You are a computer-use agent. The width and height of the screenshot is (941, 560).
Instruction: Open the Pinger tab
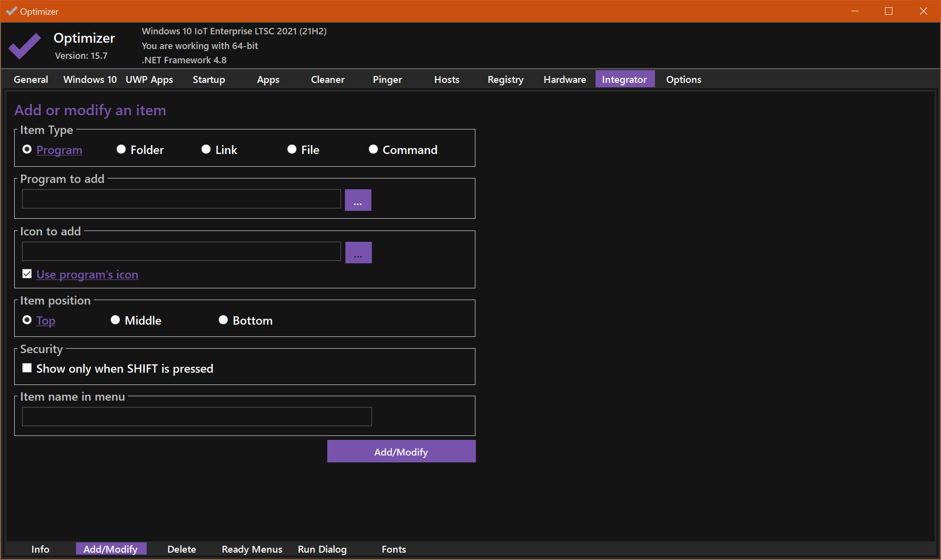coord(387,79)
